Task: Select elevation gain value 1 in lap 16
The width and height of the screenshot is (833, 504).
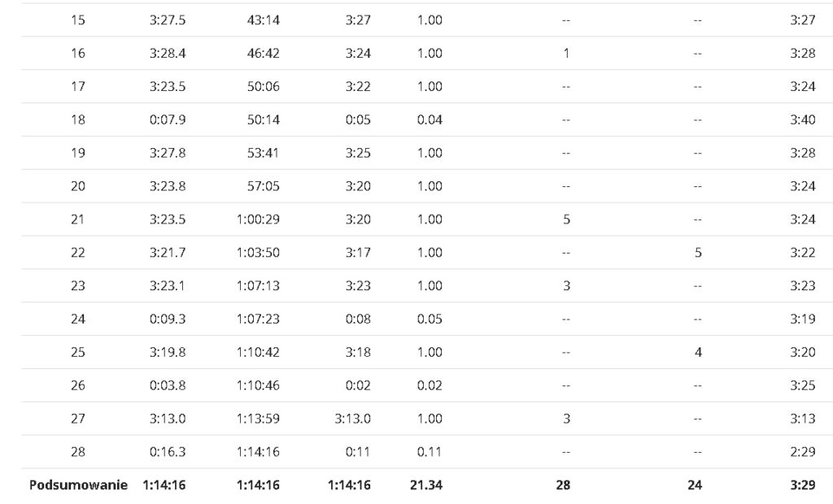Action: point(566,53)
